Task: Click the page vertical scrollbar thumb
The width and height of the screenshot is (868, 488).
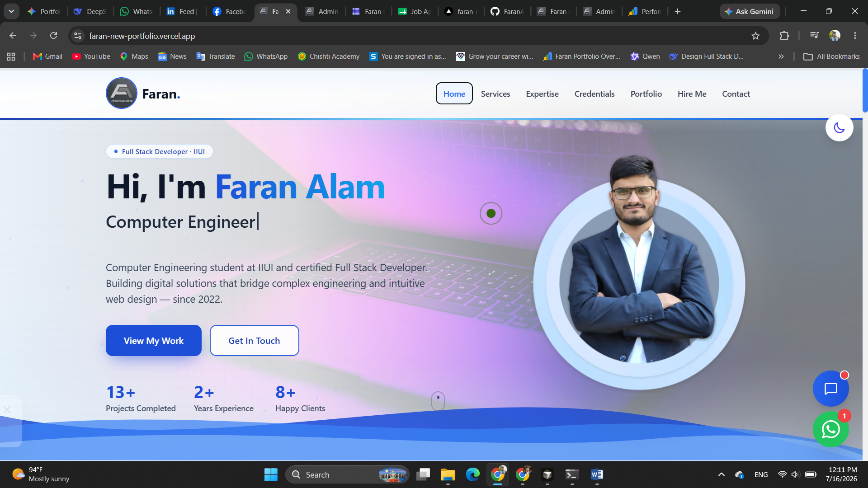Action: pos(865,90)
